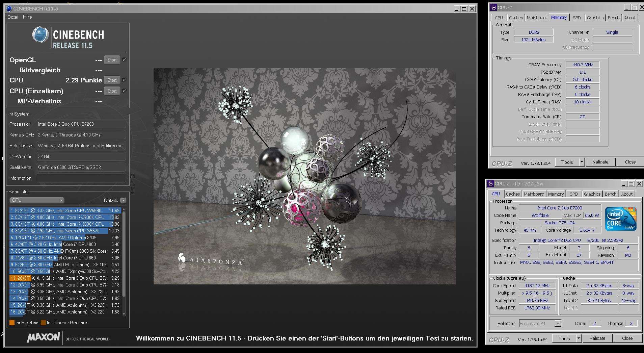Click the orange Ihr Ergebnis legend swatch
Image resolution: width=644 pixels, height=353 pixels.
(12, 323)
